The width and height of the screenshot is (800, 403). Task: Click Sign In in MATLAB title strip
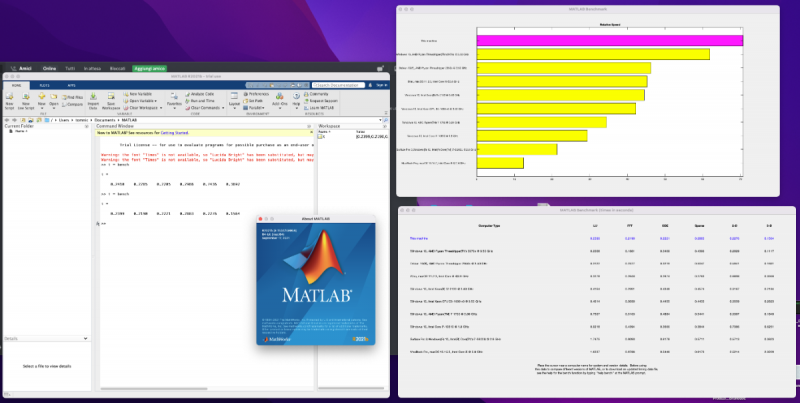382,85
